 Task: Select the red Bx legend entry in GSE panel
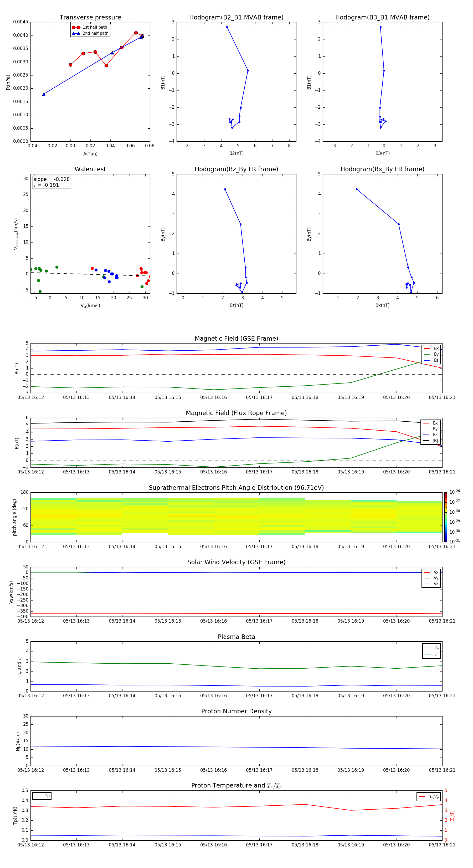(431, 349)
